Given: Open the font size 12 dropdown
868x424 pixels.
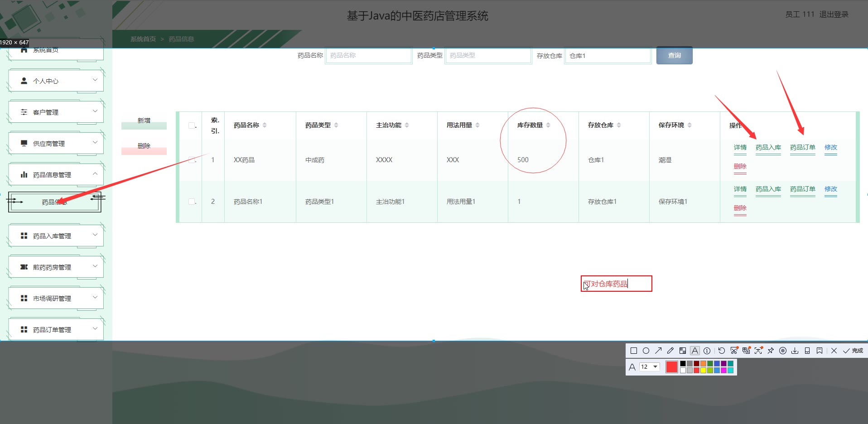Looking at the screenshot, I should tap(649, 367).
